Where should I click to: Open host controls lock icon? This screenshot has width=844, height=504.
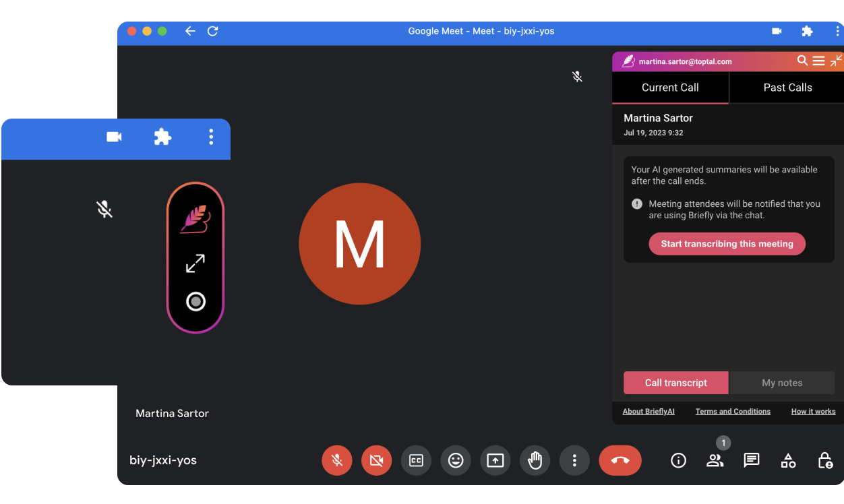825,461
